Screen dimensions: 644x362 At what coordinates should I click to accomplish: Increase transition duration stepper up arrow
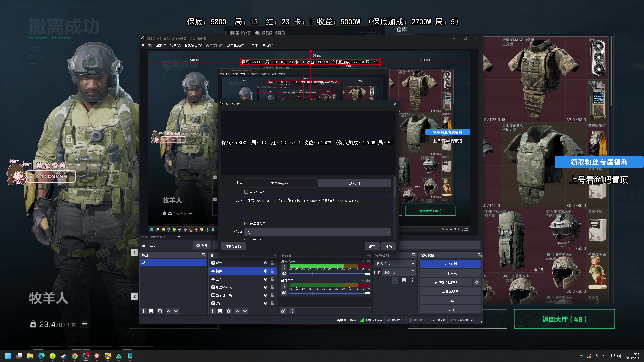pos(413,270)
